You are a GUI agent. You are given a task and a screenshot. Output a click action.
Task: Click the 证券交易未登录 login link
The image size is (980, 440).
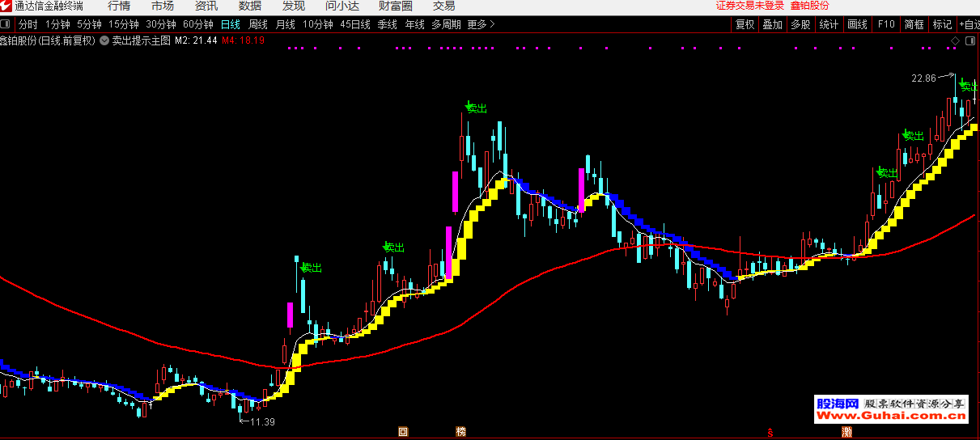coord(749,6)
